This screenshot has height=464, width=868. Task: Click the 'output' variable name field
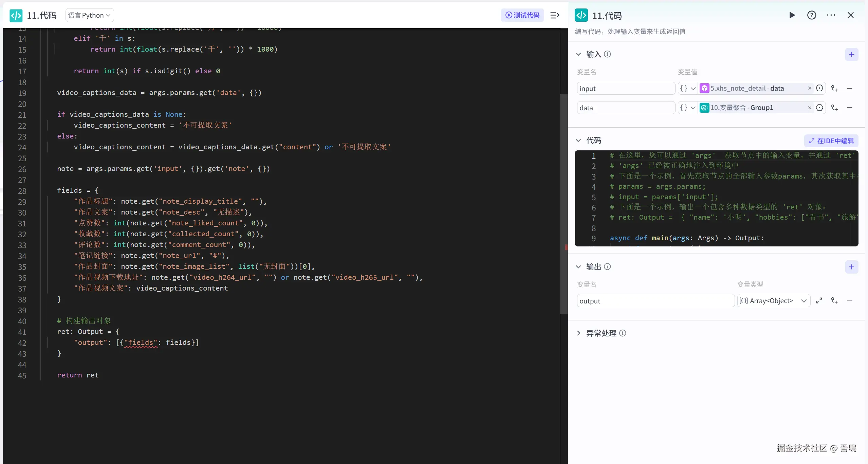click(x=655, y=301)
